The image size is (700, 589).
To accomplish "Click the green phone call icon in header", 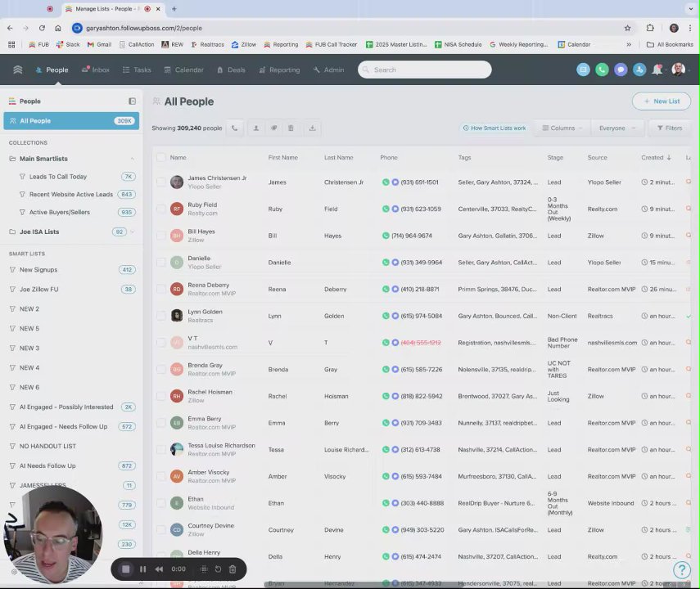I will (602, 70).
